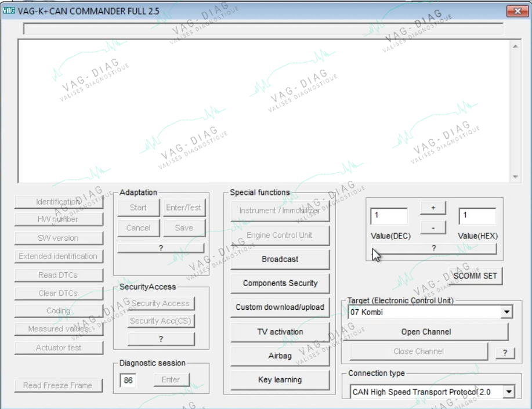Viewport: 532px width, 409px height.
Task: Click the scroll up arrow of log area
Action: click(x=515, y=46)
